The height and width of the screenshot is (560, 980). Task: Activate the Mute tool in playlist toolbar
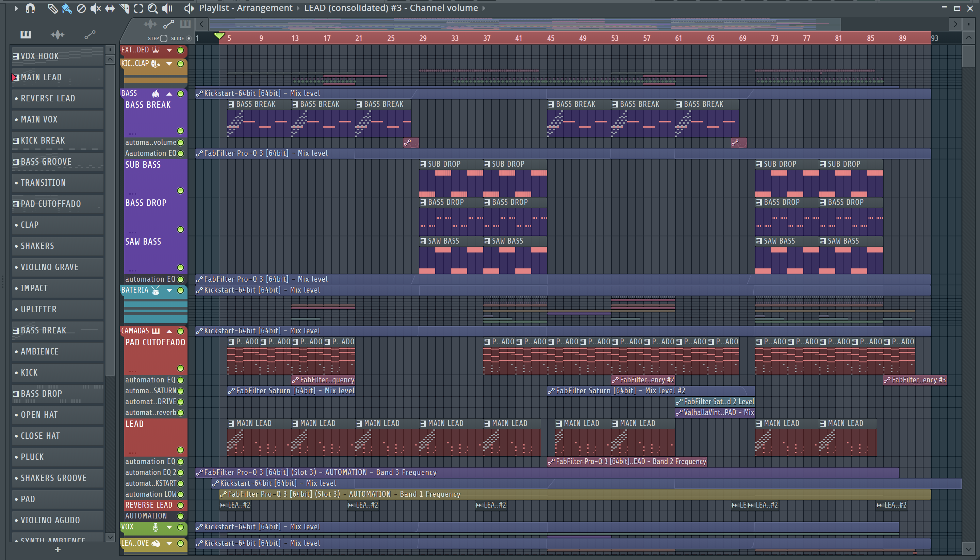[95, 8]
